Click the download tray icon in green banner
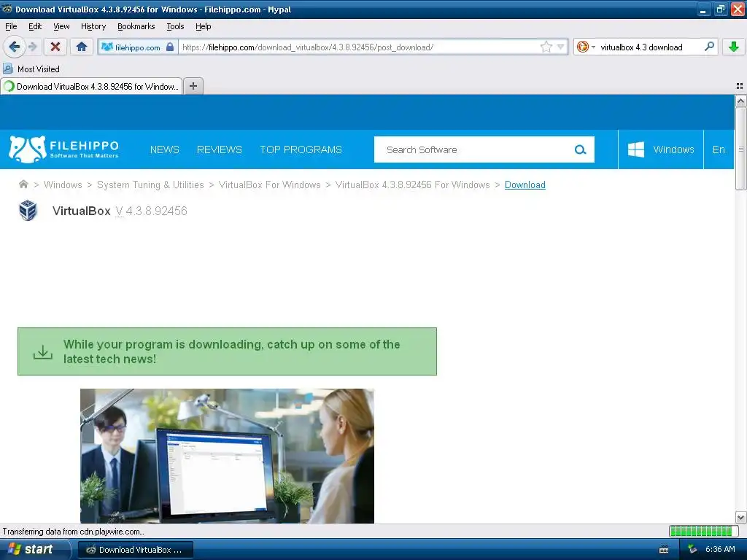 43,352
